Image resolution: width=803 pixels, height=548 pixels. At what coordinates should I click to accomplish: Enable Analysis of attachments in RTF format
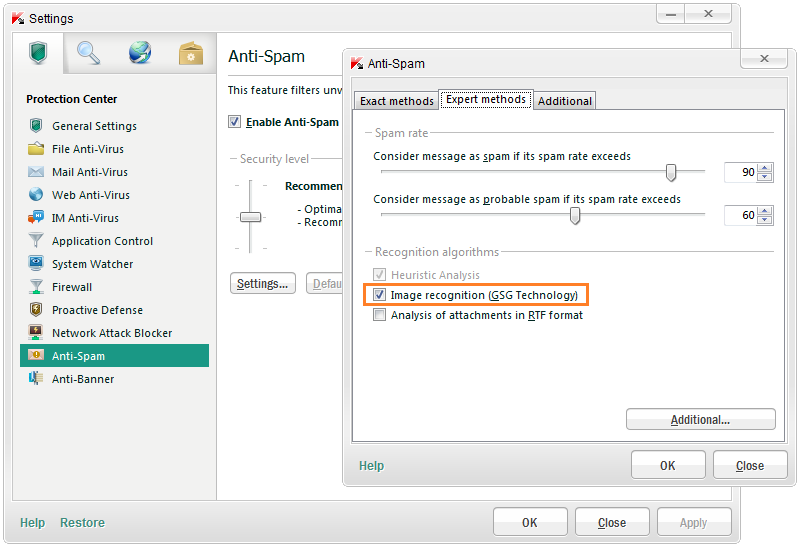(379, 314)
